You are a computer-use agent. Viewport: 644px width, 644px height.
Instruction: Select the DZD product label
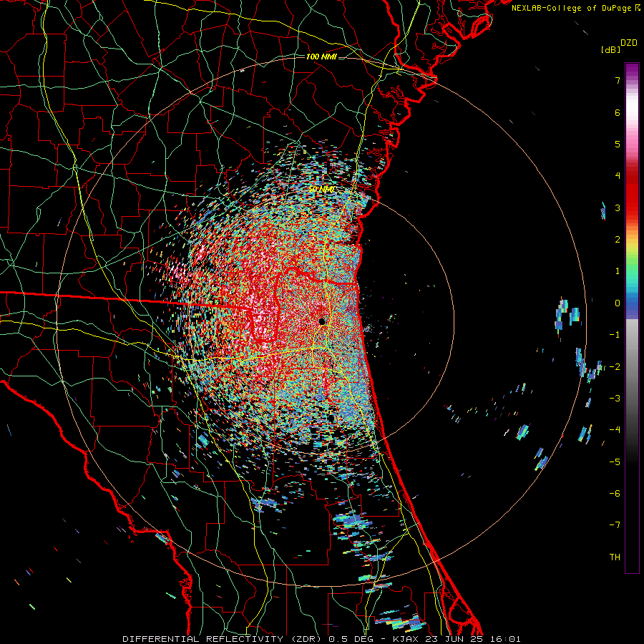tap(629, 43)
